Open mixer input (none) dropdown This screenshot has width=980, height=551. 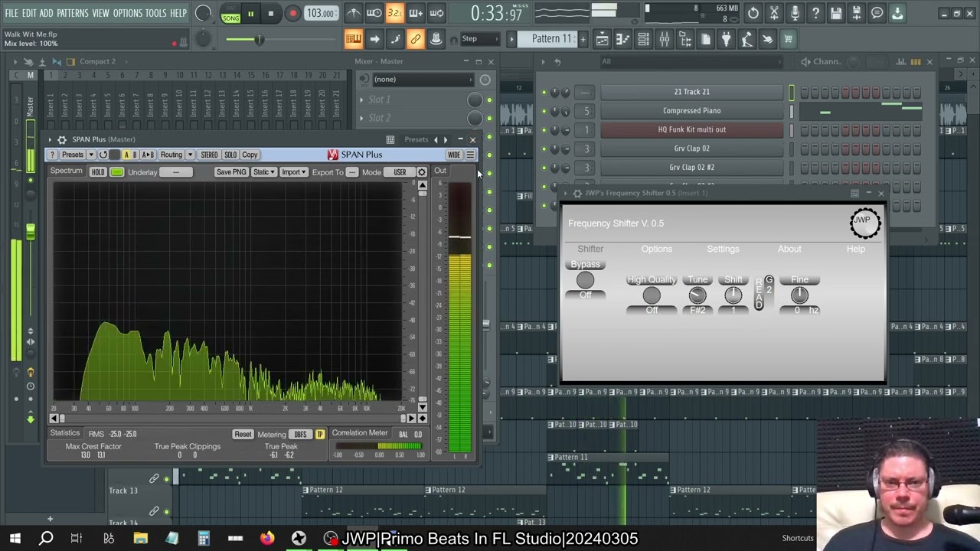click(x=423, y=80)
